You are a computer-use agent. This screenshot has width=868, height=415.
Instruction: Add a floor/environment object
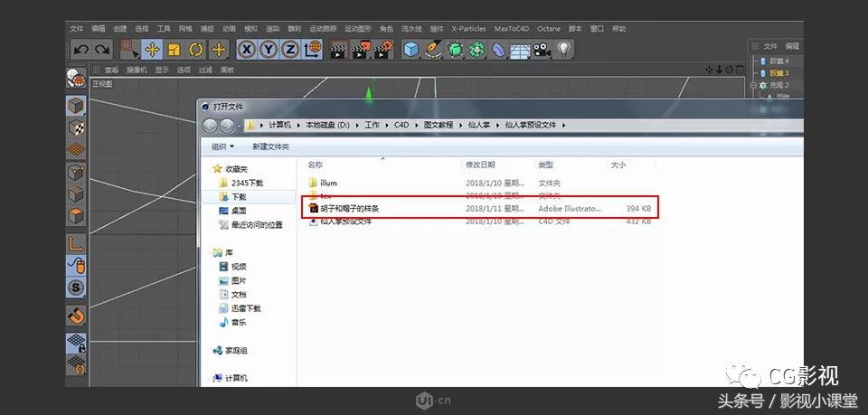520,51
